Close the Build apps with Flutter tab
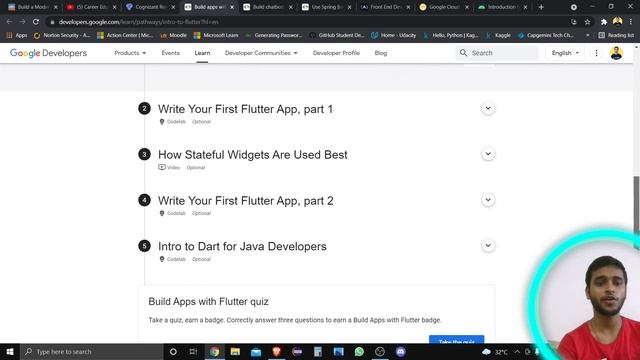Viewport: 640px width, 360px height. pos(232,7)
